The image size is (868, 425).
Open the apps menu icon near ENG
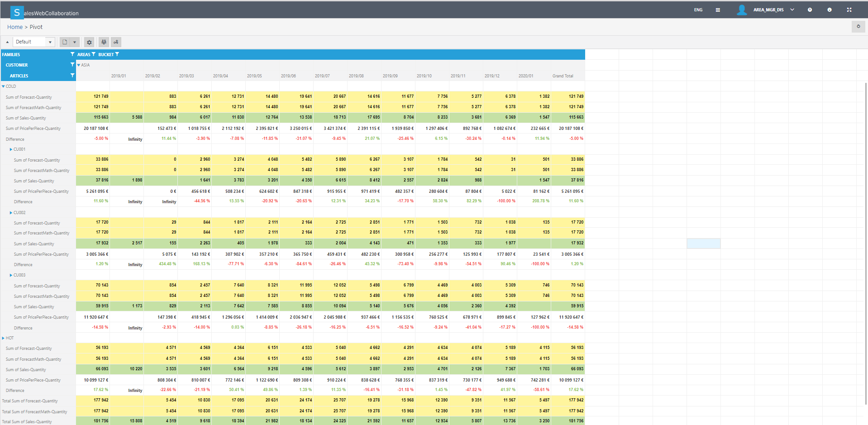click(718, 10)
